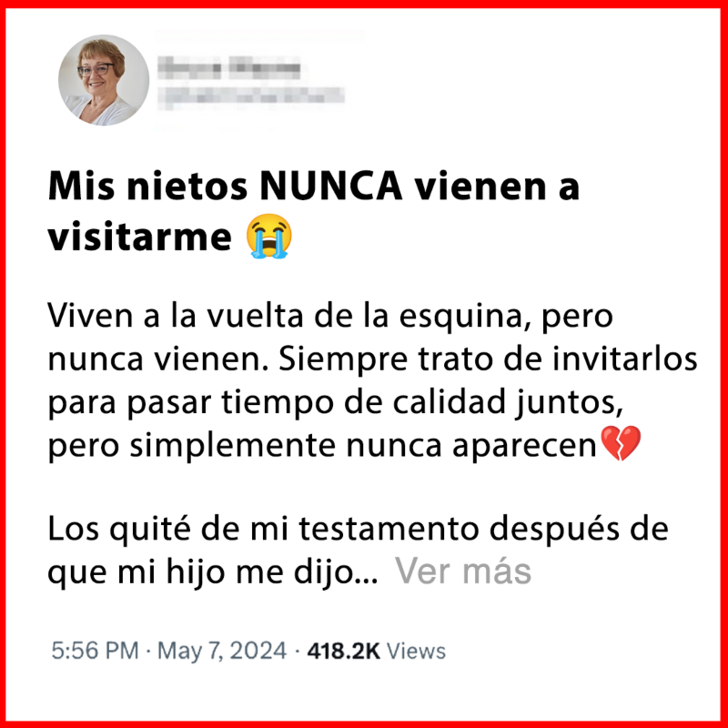Click the broken heart emoji
Screen dimensions: 728x728
621,444
